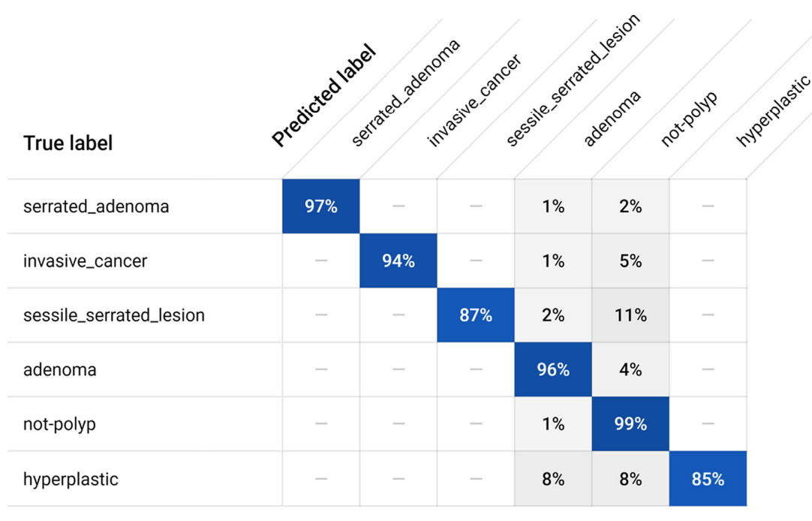Image resolution: width=812 pixels, height=521 pixels.
Task: Click the 'invasive_cancer' row label
Action: pos(85,261)
